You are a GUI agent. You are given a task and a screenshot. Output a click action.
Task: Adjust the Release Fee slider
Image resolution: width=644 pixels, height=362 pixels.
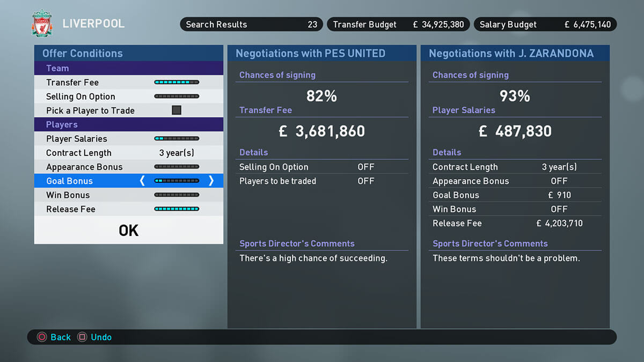pos(177,209)
